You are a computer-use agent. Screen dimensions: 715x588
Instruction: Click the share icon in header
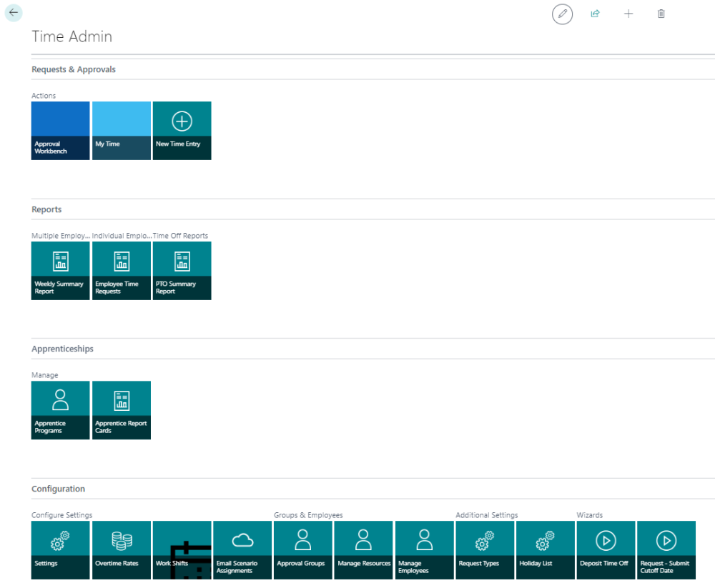pos(595,14)
